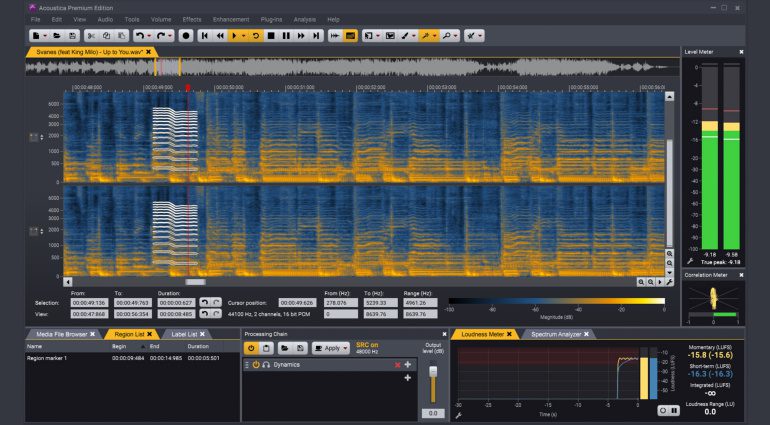Open the Analysis menu
The height and width of the screenshot is (425, 770).
(x=304, y=20)
